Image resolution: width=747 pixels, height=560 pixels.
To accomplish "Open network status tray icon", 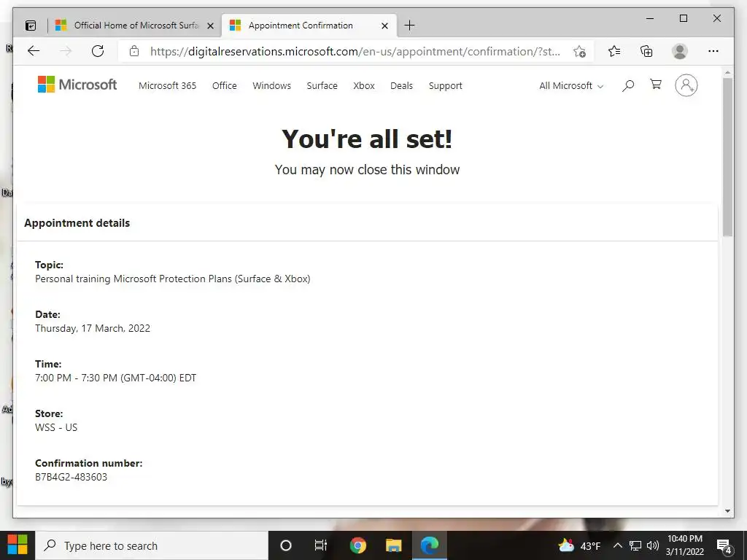I will point(635,545).
